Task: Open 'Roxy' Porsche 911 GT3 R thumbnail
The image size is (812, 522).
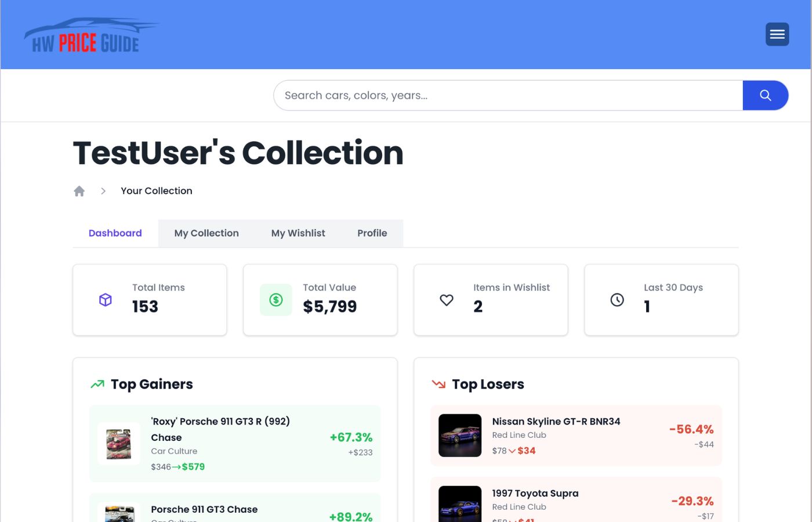Action: [119, 444]
